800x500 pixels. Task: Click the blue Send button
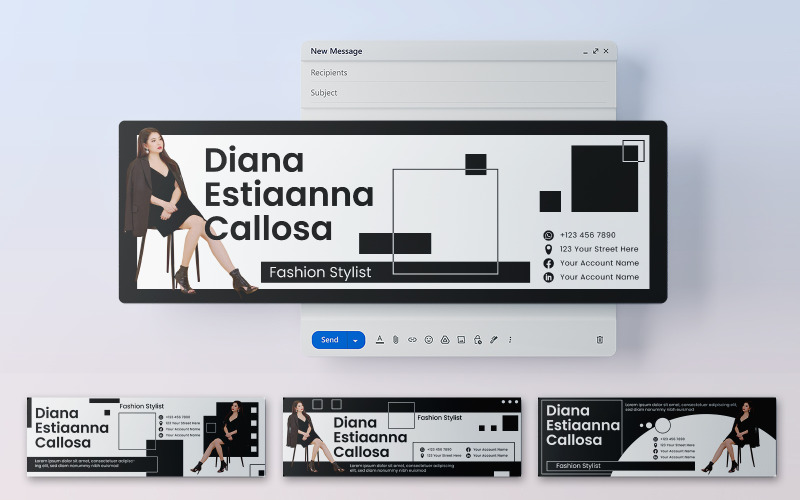pos(329,340)
